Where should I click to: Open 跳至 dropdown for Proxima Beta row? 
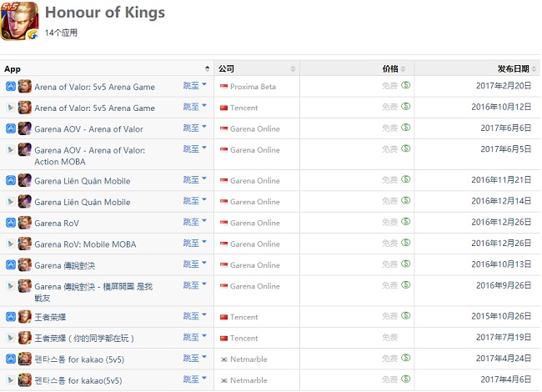click(194, 85)
